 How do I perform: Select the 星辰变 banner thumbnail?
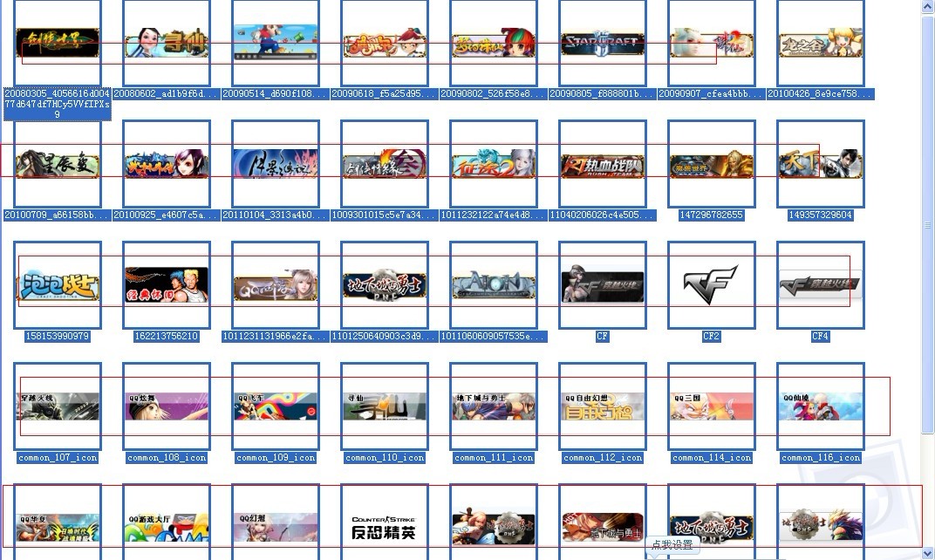pos(58,164)
